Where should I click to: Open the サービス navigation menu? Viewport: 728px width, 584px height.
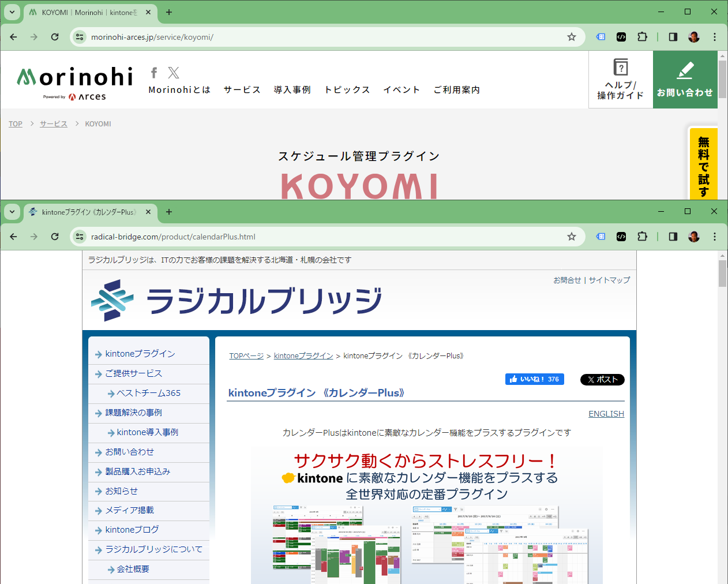pyautogui.click(x=242, y=90)
